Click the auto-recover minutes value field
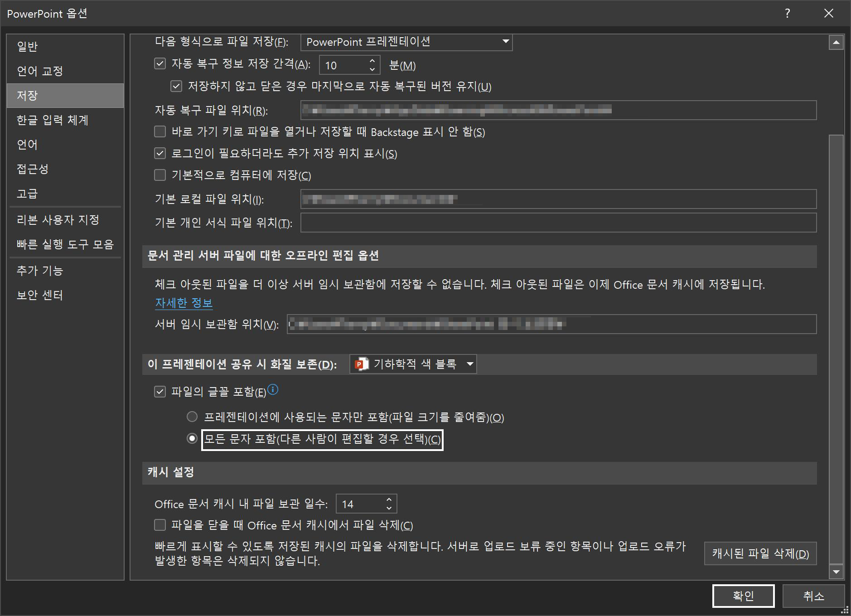This screenshot has height=616, width=851. [343, 65]
